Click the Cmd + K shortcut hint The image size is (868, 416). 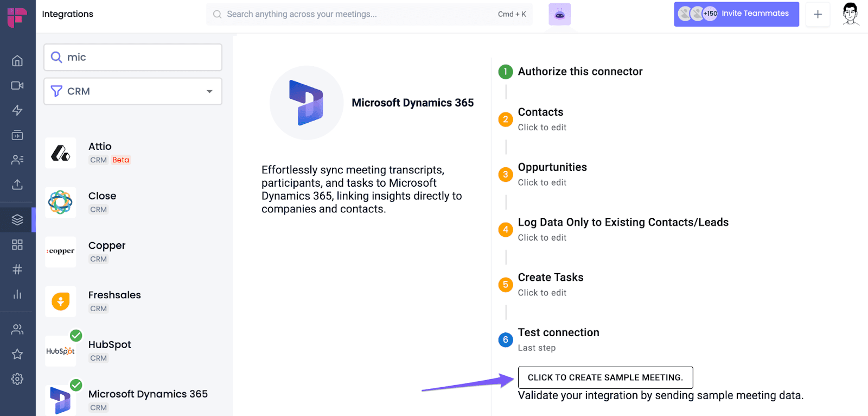512,14
